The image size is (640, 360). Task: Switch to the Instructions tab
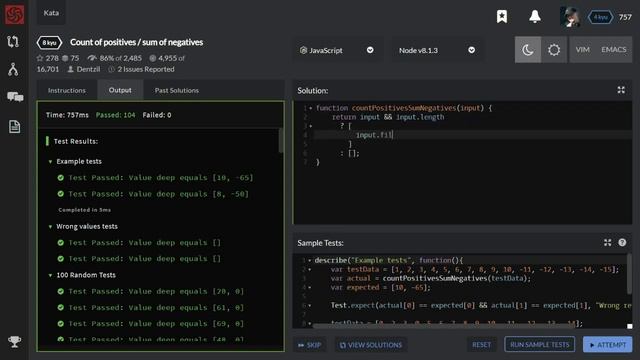coord(67,90)
